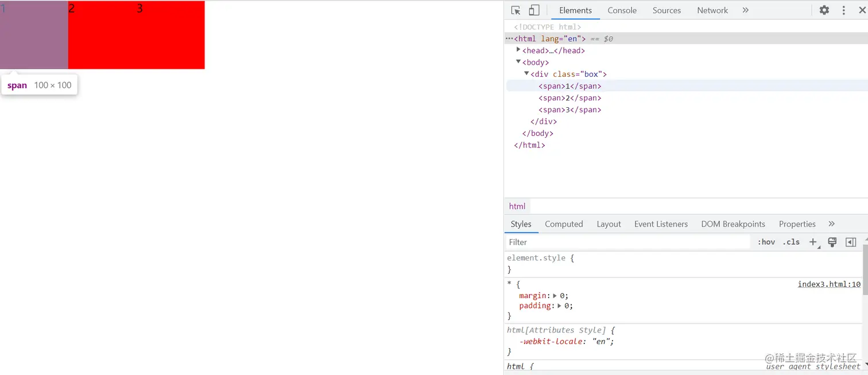Open the Sources tab

[x=666, y=10]
